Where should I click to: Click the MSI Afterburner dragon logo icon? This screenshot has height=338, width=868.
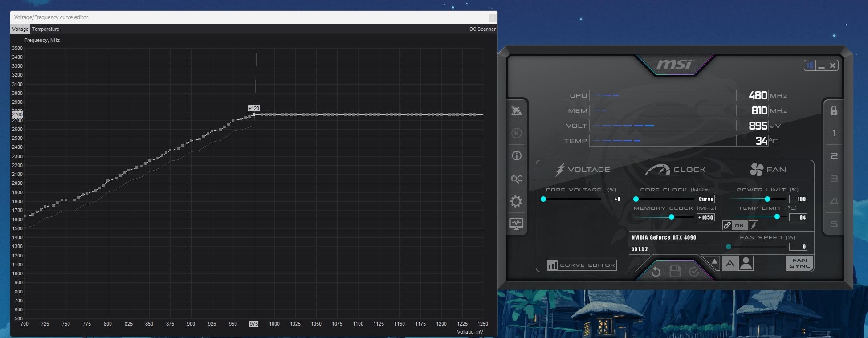[x=516, y=111]
